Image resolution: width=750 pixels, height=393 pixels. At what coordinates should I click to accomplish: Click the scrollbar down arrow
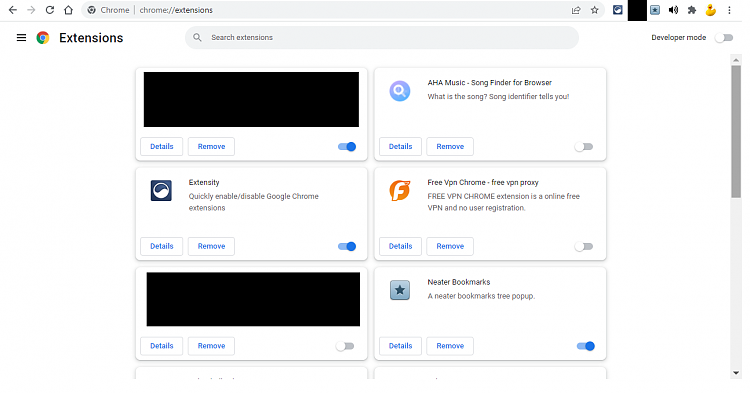[736, 373]
